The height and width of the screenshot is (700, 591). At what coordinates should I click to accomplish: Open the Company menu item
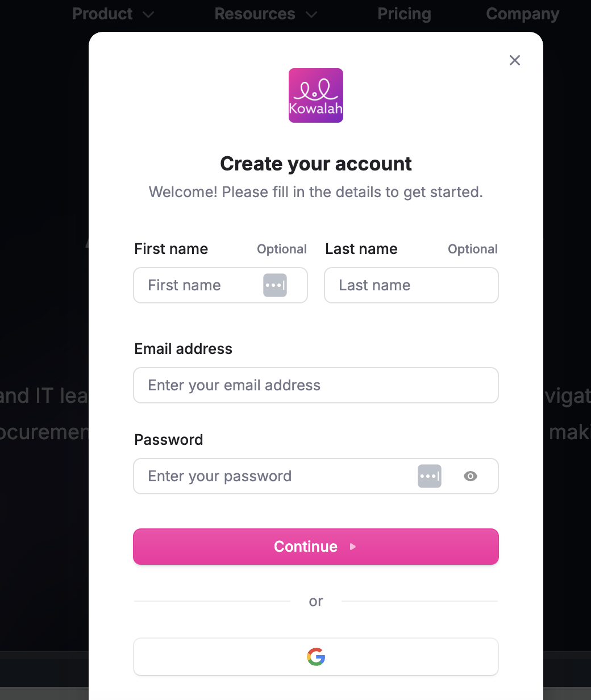(522, 14)
